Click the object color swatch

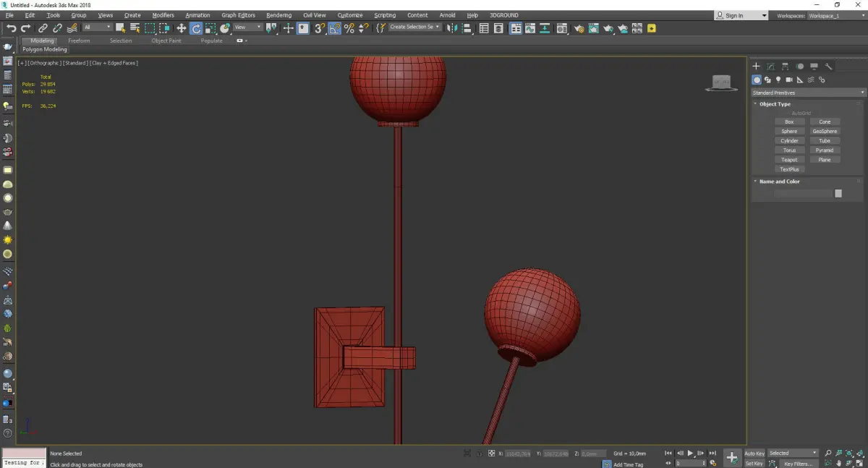[x=838, y=194]
